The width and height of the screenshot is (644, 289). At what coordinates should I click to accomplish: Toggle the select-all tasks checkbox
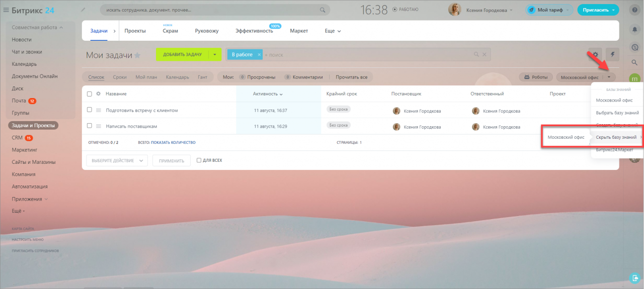pos(90,94)
